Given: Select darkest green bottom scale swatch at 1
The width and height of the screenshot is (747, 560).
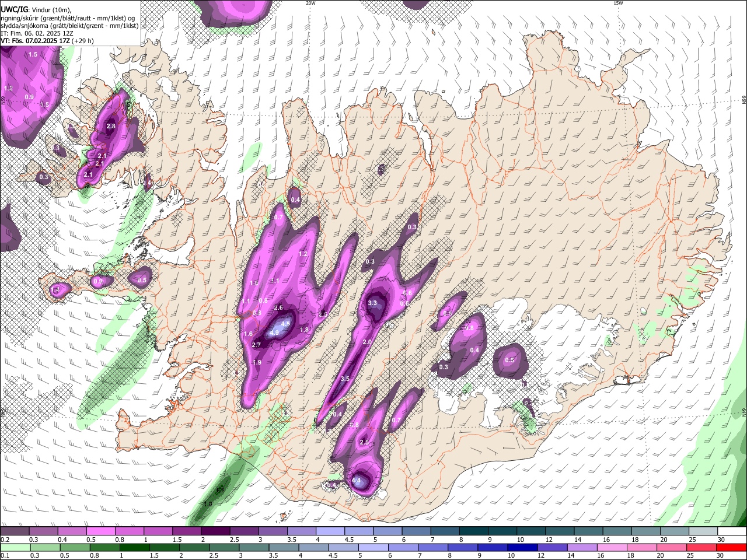Looking at the screenshot, I should click(134, 548).
